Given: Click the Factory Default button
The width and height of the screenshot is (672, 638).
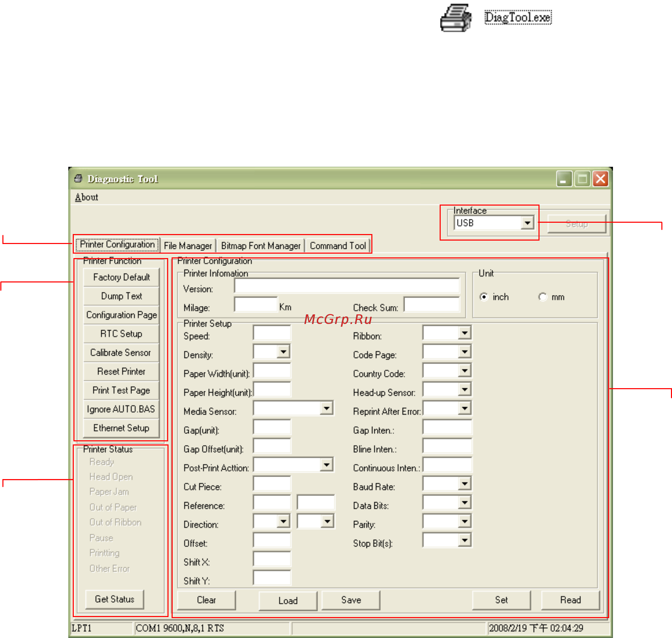Looking at the screenshot, I should click(x=121, y=277).
